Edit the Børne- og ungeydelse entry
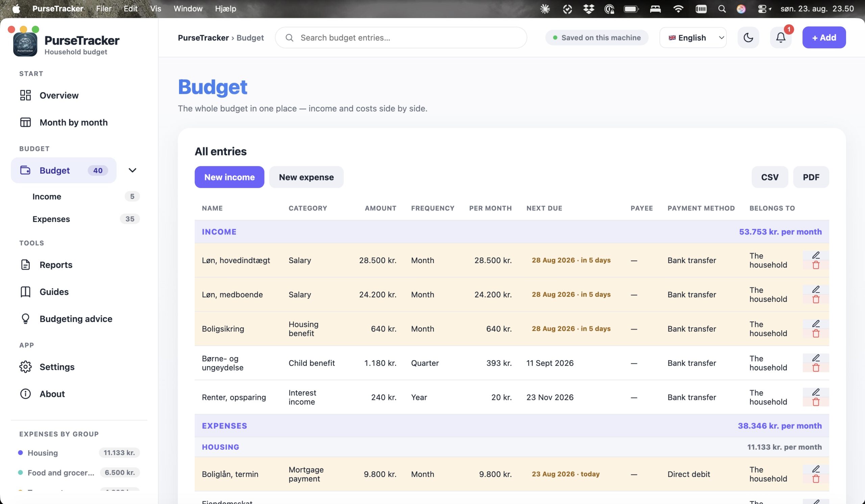Screen dimensions: 865x504 [816, 358]
